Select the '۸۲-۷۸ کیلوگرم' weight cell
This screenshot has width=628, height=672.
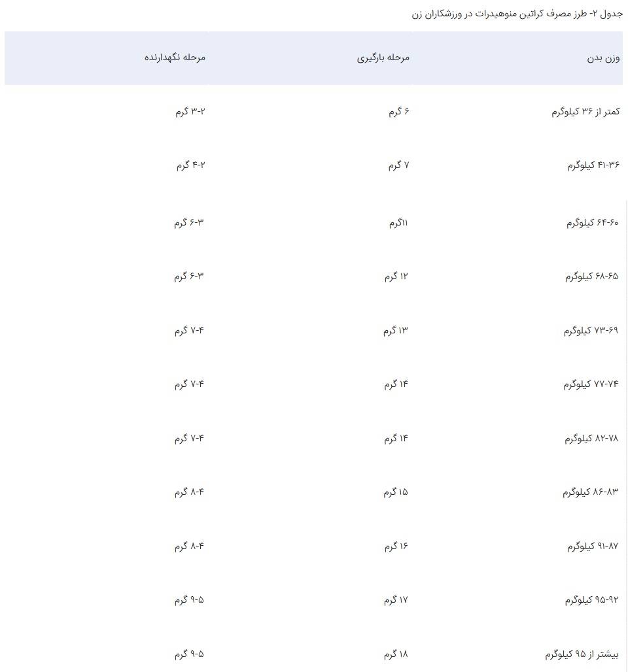pos(591,439)
